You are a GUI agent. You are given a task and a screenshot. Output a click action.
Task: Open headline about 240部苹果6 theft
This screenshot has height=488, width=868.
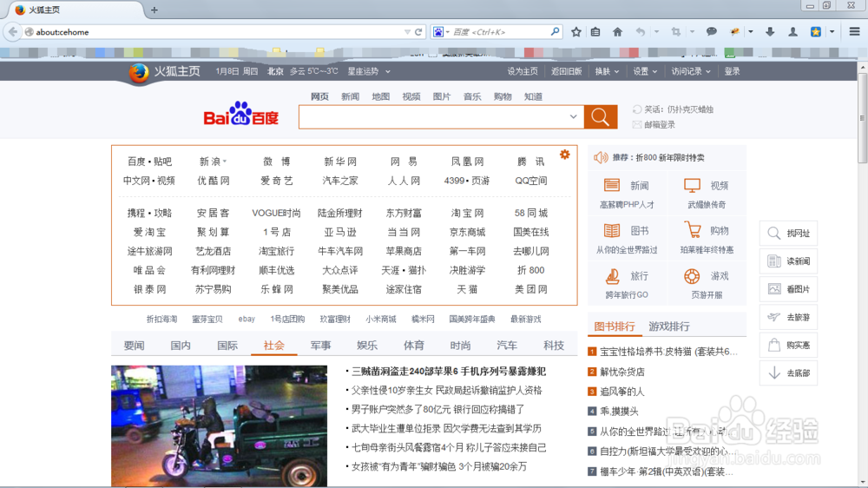[x=449, y=371]
